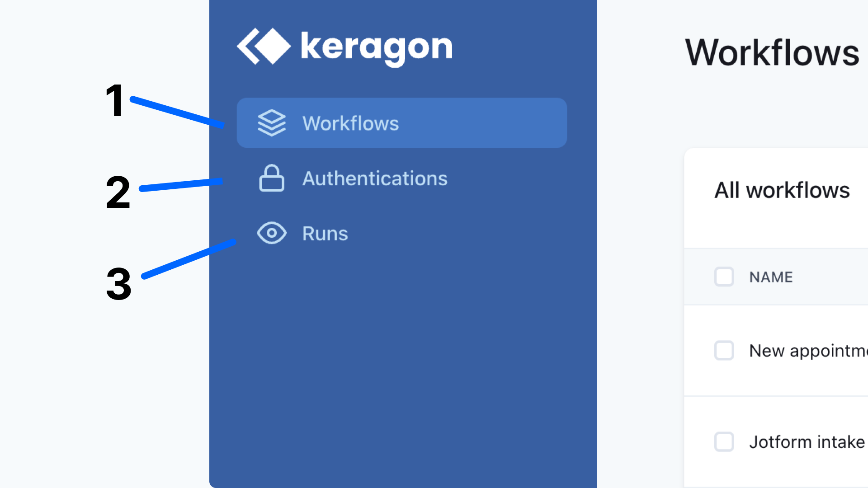The width and height of the screenshot is (868, 488).
Task: Open the Authentications sidebar item
Action: (402, 178)
